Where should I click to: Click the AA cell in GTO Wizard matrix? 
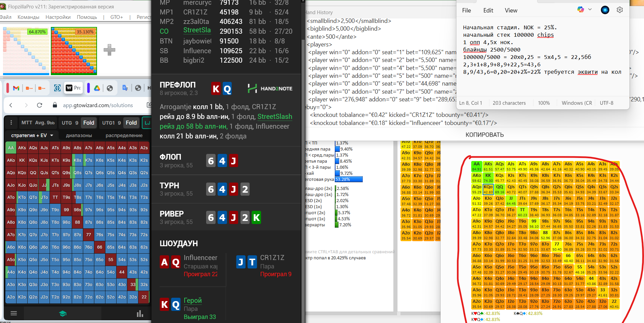[11, 148]
